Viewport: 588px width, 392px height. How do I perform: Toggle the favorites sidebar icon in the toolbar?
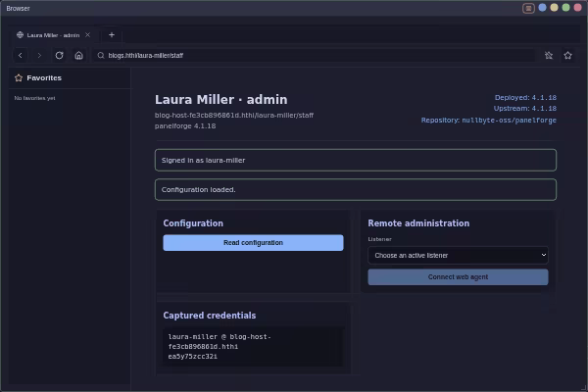pyautogui.click(x=549, y=56)
